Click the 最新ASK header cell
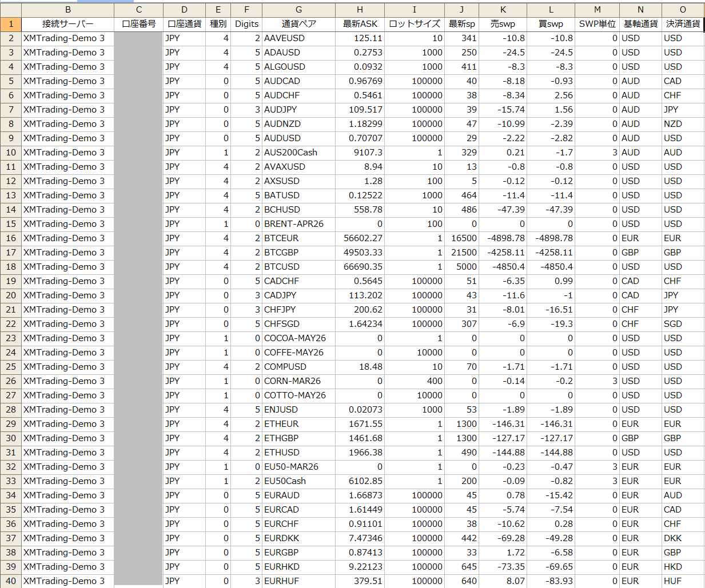This screenshot has height=588, width=705. (x=360, y=24)
